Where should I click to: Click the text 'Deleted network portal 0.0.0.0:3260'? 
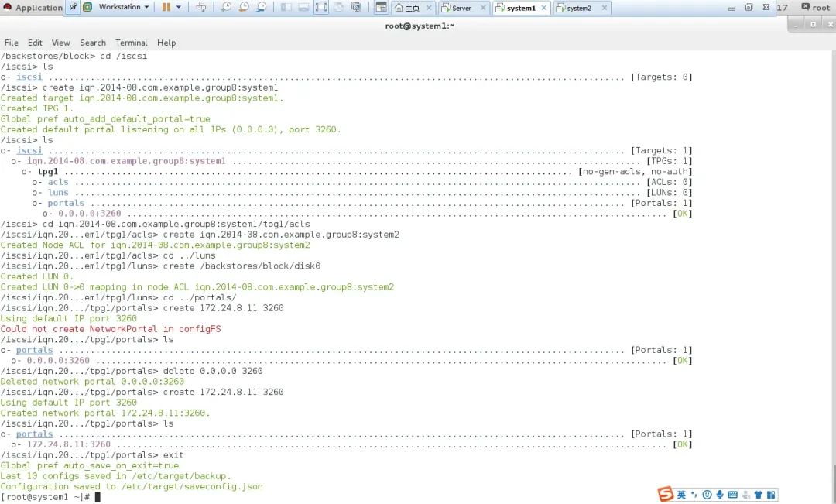tap(92, 382)
